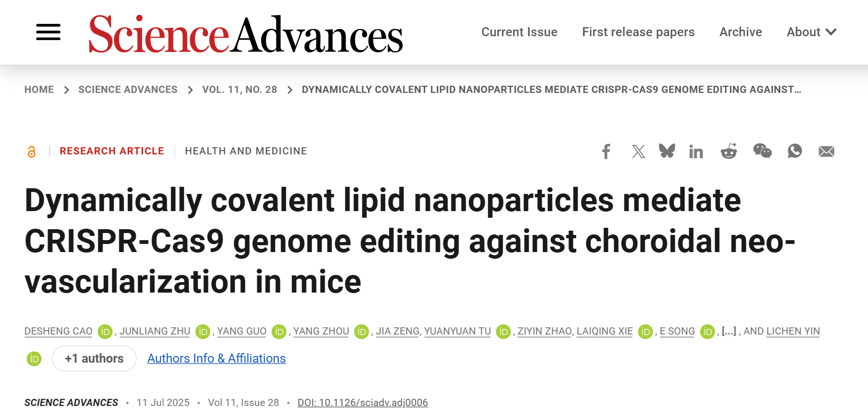868x416 pixels.
Task: Share article on Reddit
Action: click(x=729, y=151)
